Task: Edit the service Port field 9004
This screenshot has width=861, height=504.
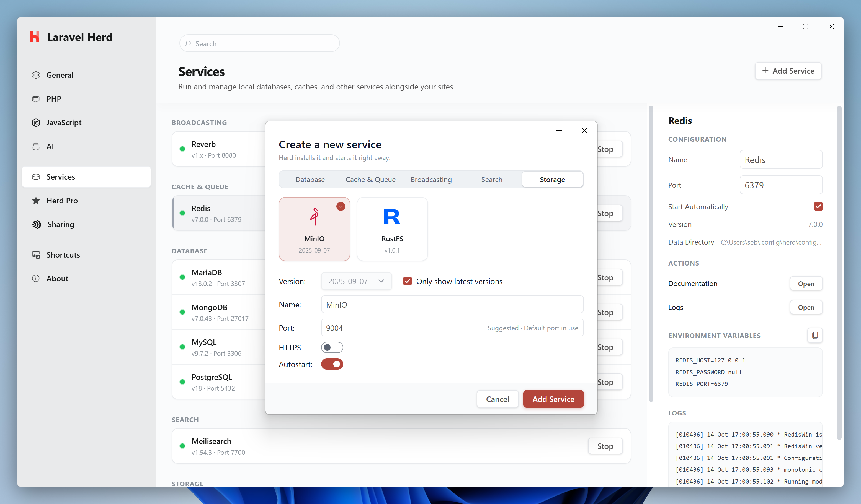Action: (x=452, y=328)
